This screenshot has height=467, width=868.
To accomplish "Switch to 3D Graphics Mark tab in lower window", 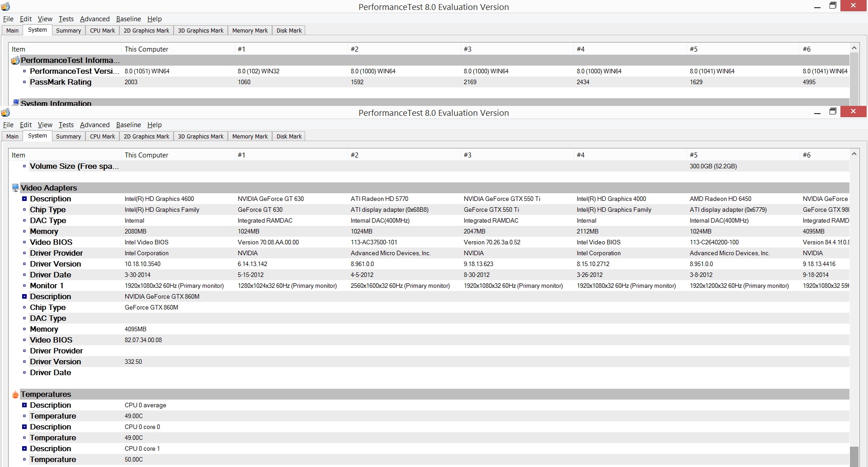I will point(201,136).
